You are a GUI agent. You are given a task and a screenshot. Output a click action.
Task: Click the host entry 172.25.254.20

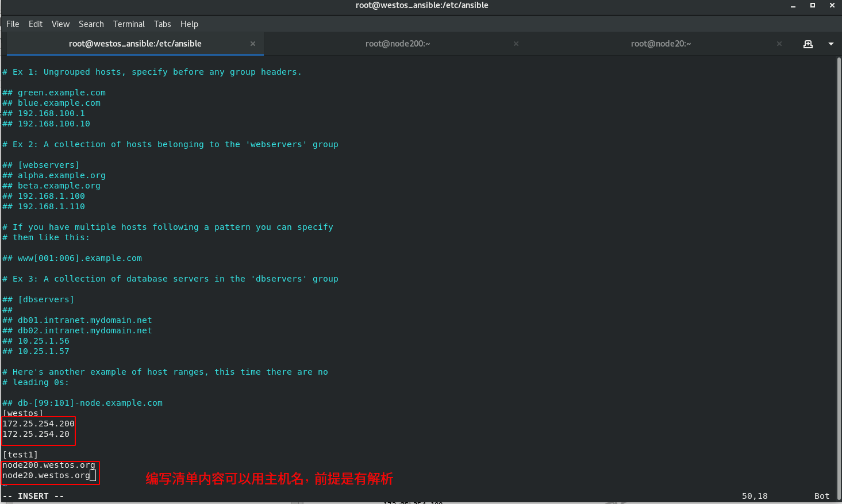[x=36, y=434]
